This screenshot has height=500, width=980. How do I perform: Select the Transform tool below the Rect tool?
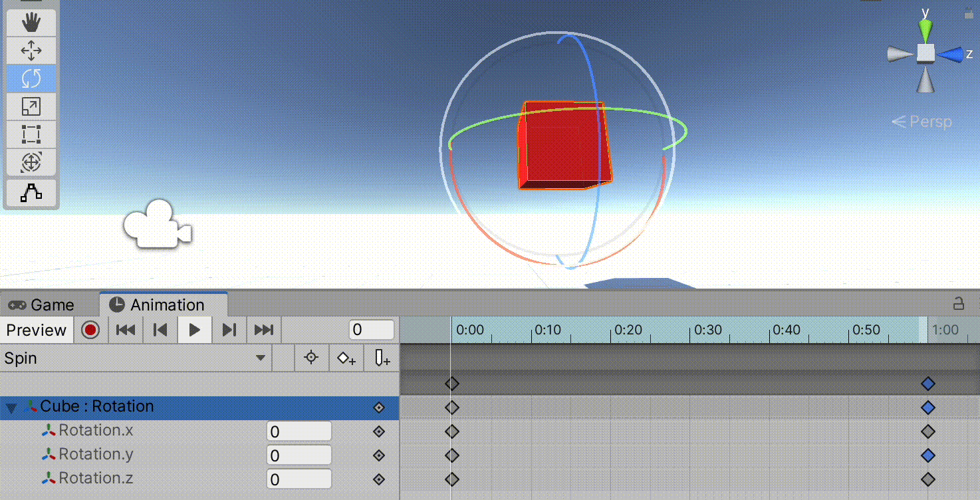(31, 162)
